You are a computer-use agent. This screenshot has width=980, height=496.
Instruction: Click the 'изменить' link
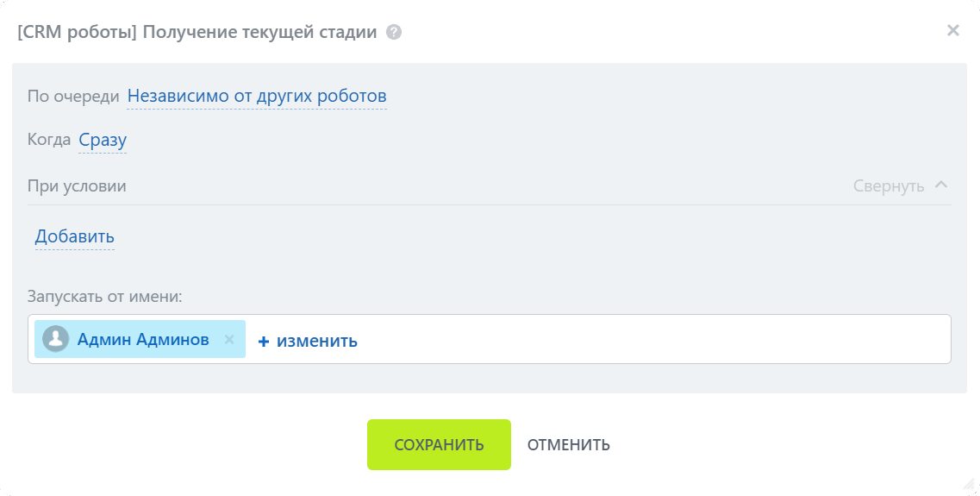click(317, 341)
